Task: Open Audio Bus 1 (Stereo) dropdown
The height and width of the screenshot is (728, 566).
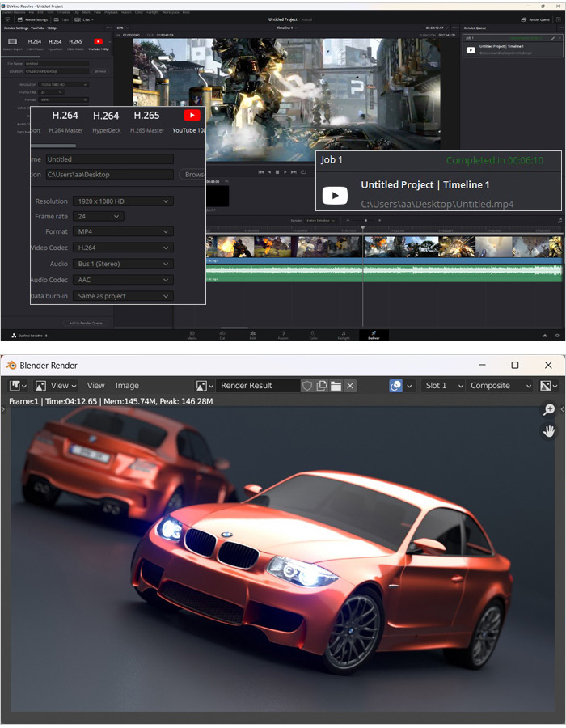Action: point(123,264)
